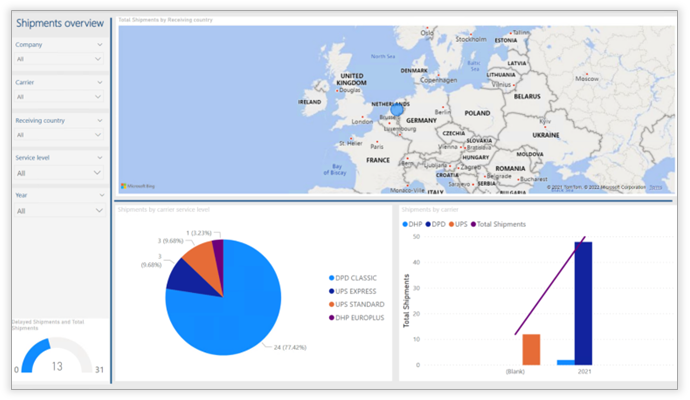Click the small light blue DHP bar for 2021
Image resolution: width=690 pixels, height=400 pixels.
565,362
